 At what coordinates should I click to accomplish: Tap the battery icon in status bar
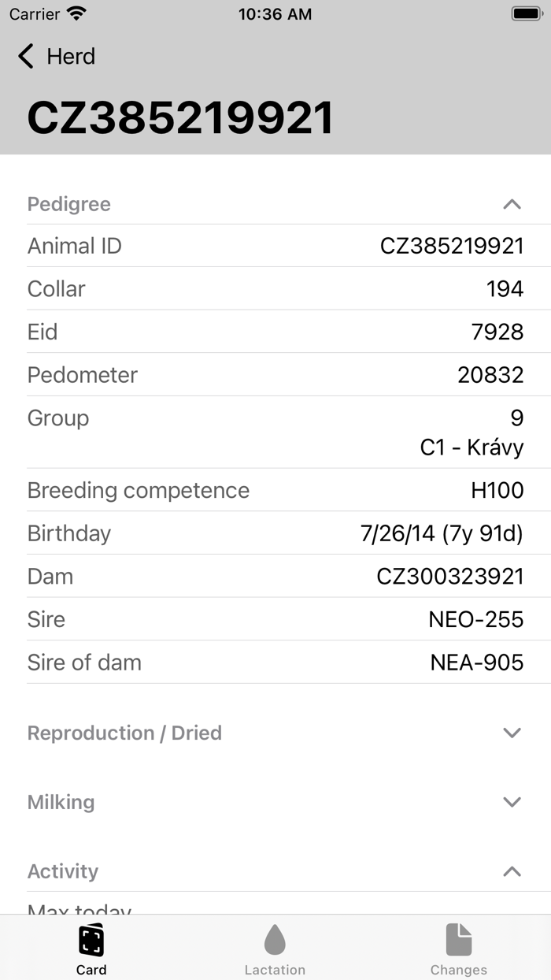click(x=525, y=14)
